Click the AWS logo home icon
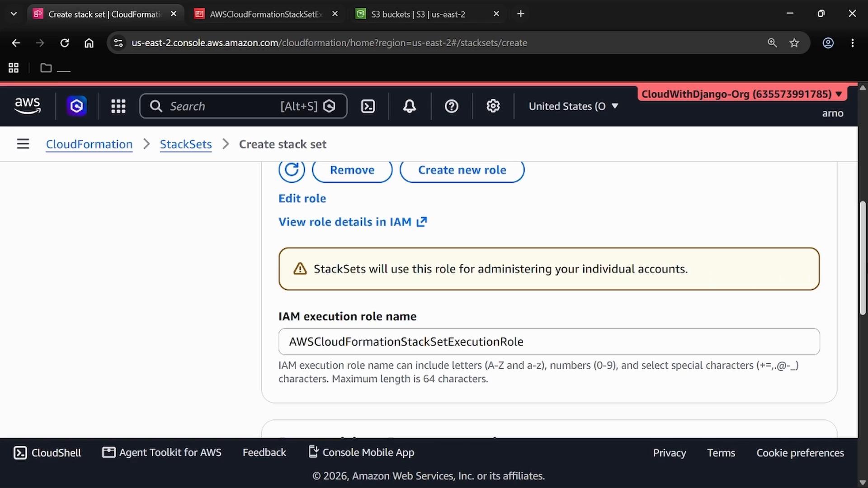Viewport: 868px width, 488px height. pyautogui.click(x=28, y=106)
